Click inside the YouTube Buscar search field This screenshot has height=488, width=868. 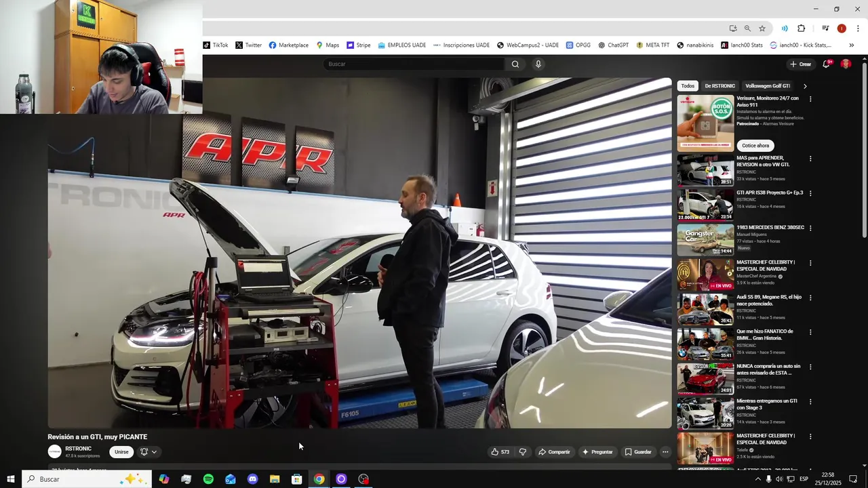point(414,64)
